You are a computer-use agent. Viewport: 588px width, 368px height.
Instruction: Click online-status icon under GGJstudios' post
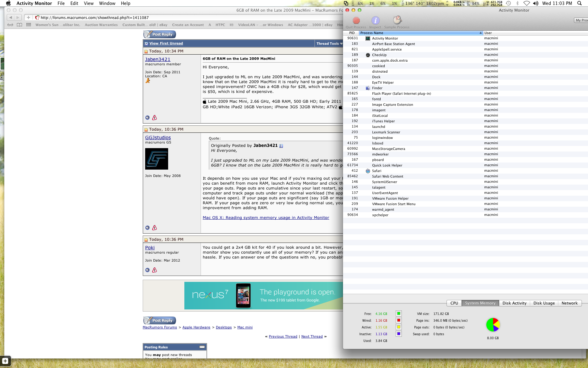click(x=147, y=228)
